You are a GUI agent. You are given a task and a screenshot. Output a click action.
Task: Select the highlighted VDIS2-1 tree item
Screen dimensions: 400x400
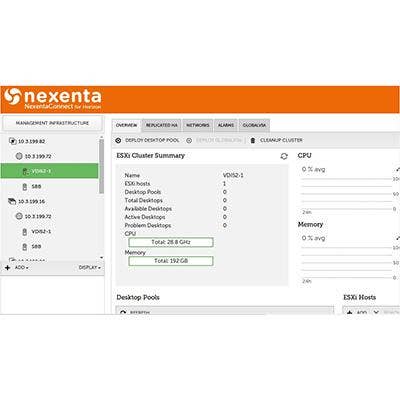coord(49,171)
